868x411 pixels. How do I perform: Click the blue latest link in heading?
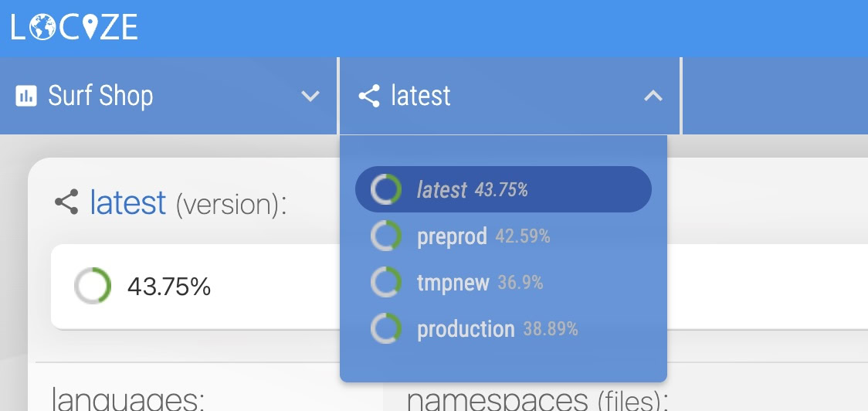127,203
